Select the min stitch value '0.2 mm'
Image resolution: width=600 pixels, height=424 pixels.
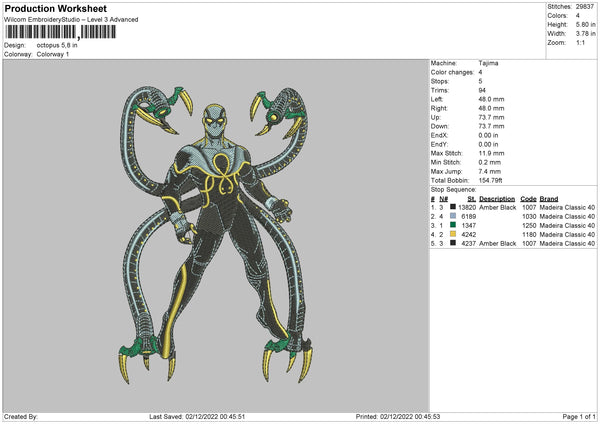click(490, 163)
